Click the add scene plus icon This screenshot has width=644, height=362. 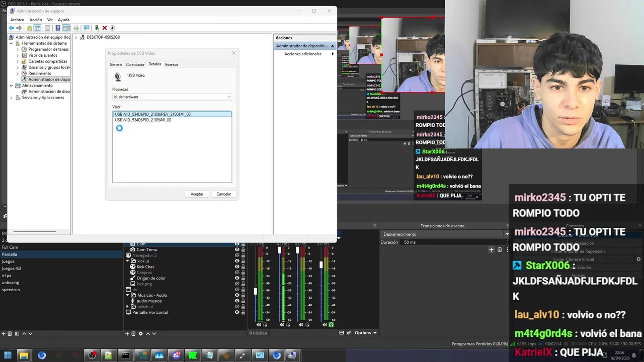[4, 333]
